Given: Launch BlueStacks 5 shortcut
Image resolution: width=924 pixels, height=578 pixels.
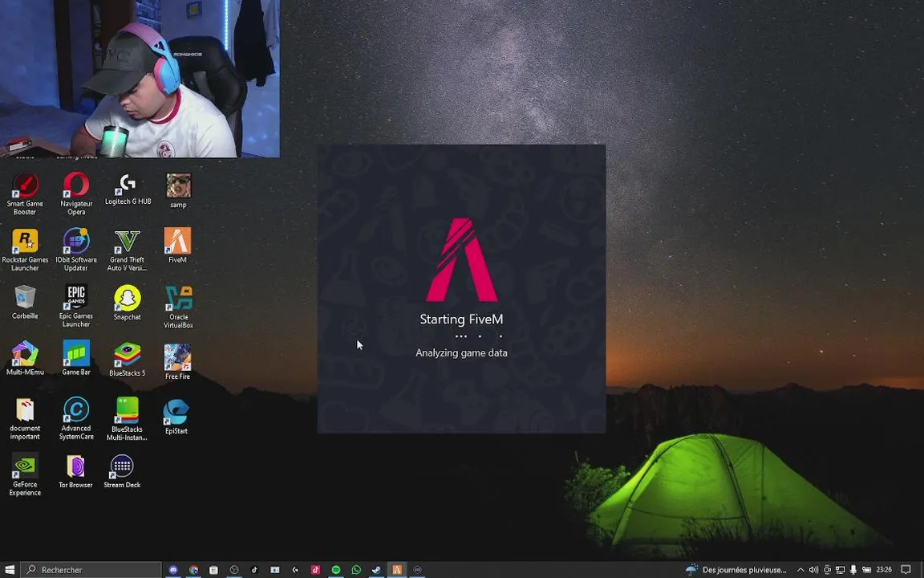Looking at the screenshot, I should pos(128,360).
